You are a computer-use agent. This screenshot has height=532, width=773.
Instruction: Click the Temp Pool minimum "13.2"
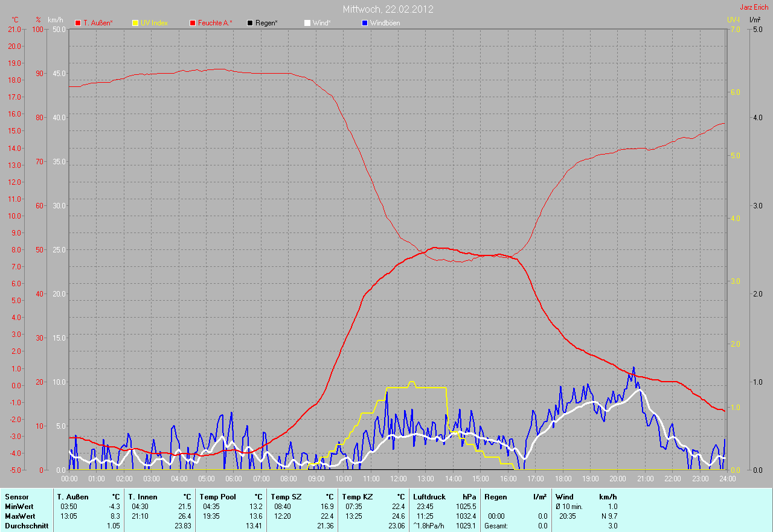point(256,507)
